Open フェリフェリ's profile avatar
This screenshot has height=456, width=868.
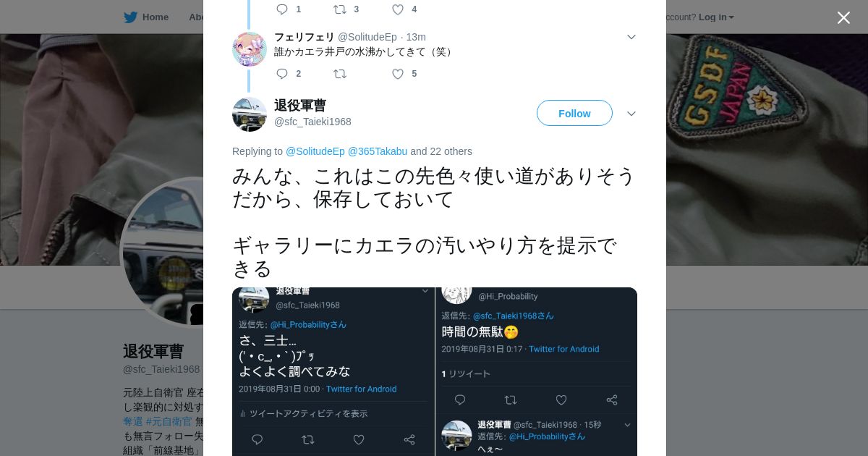250,49
